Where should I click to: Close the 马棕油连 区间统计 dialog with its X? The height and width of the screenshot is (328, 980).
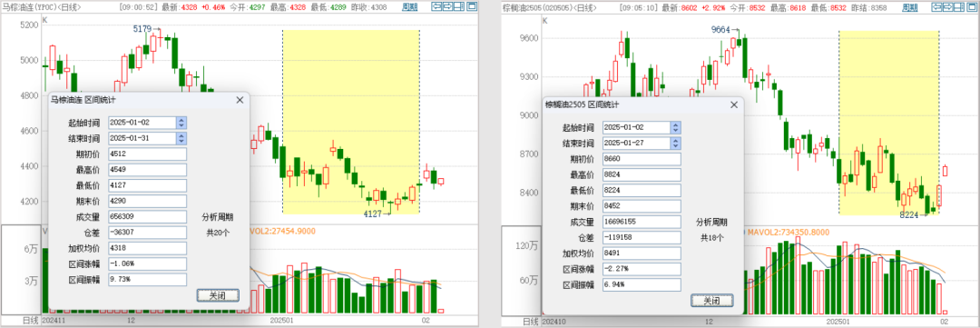[240, 100]
